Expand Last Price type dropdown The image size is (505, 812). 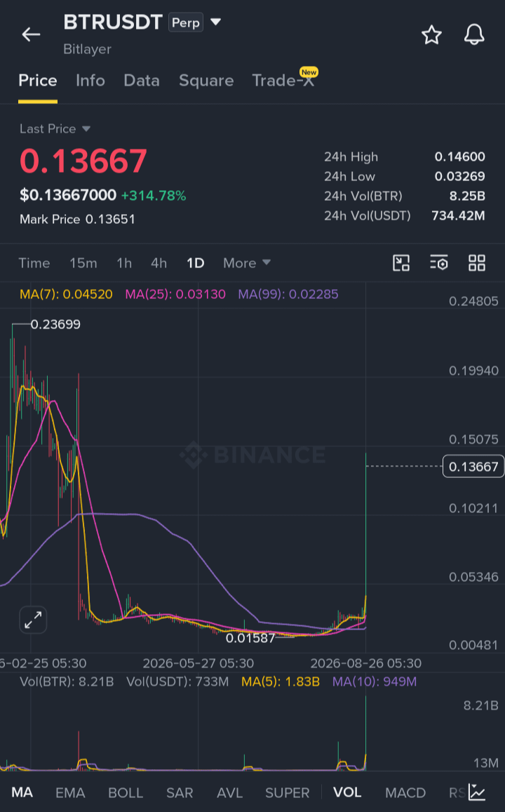[86, 129]
